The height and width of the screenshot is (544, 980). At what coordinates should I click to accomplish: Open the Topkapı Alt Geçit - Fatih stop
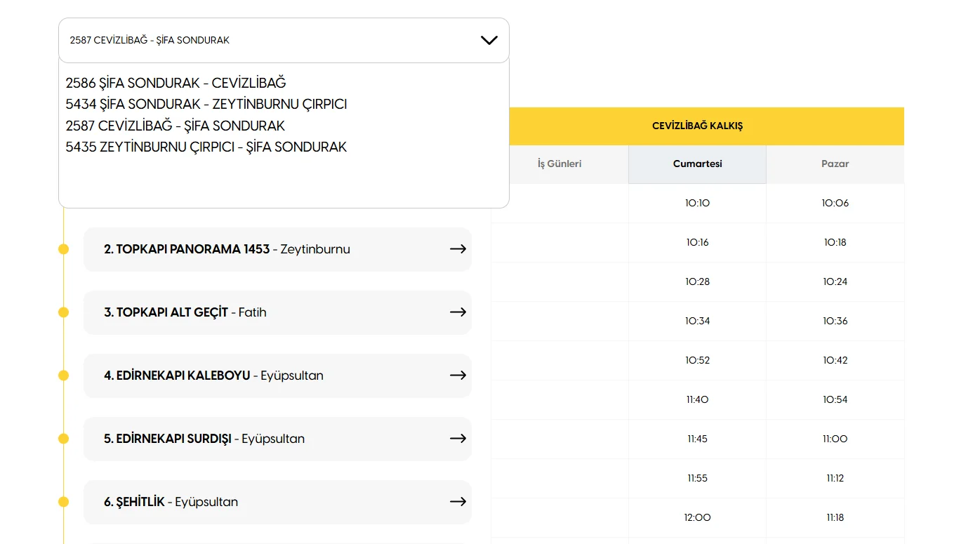point(277,312)
